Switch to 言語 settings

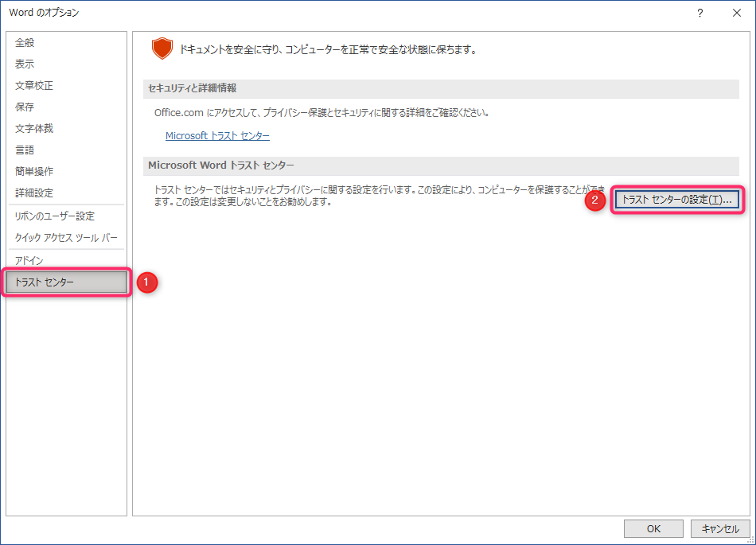coord(66,150)
